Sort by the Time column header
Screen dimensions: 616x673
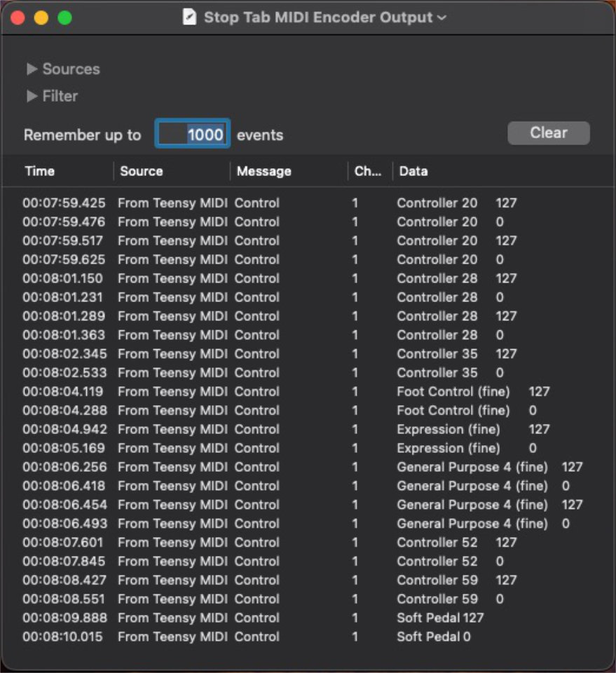[40, 171]
